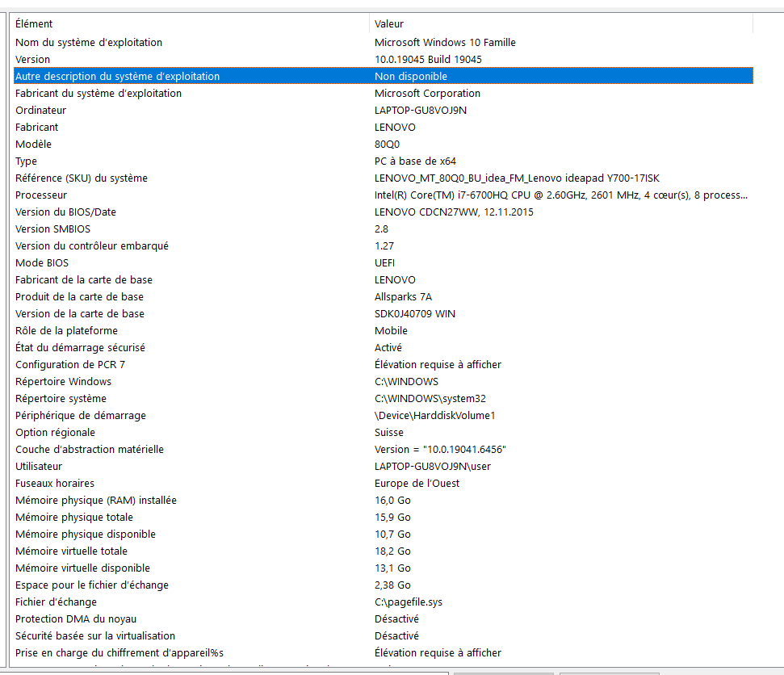Click the "Prise en charge du chiffrement d'appareil%s" row

pyautogui.click(x=383, y=653)
